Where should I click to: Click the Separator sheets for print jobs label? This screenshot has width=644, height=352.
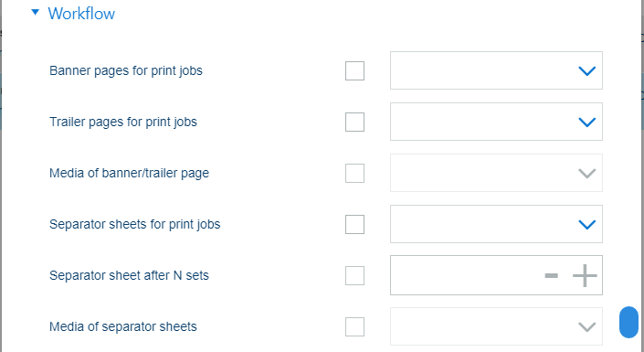click(134, 225)
